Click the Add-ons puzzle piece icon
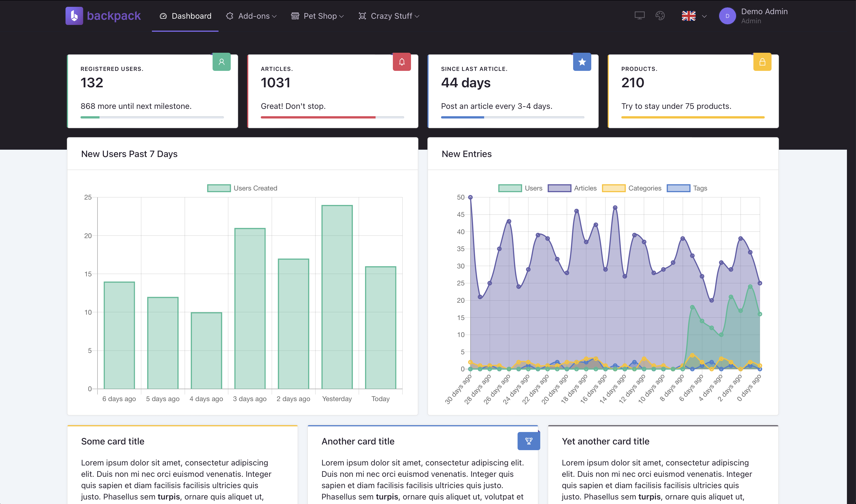The width and height of the screenshot is (856, 504). coord(230,16)
